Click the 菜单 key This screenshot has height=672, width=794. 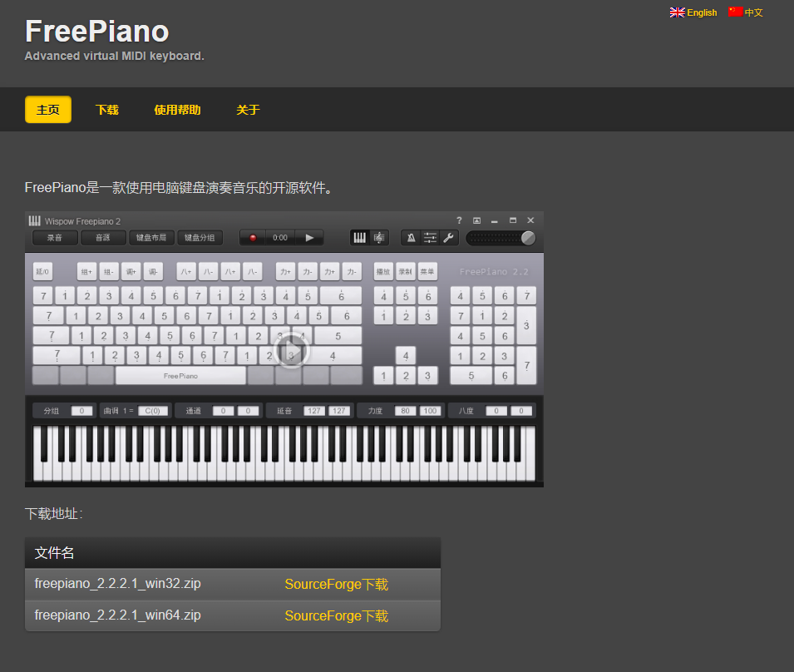click(427, 271)
